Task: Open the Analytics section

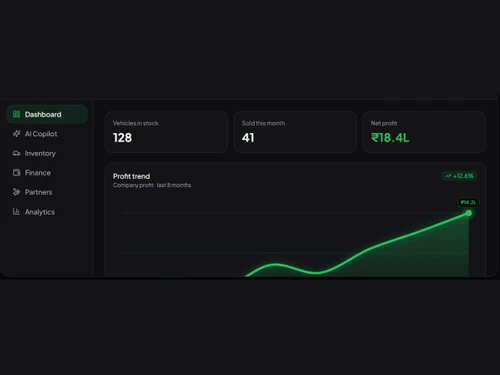Action: [x=47, y=212]
